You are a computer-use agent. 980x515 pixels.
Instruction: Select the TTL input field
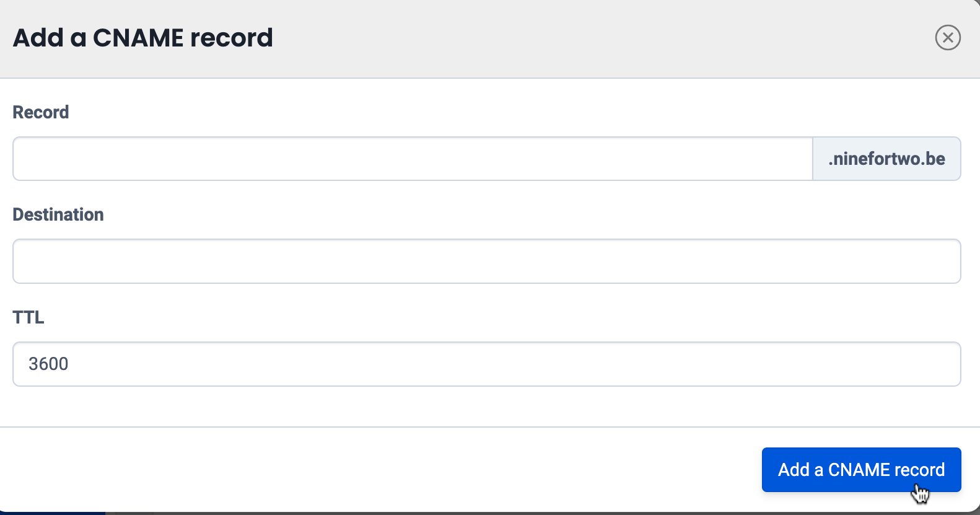tap(486, 364)
